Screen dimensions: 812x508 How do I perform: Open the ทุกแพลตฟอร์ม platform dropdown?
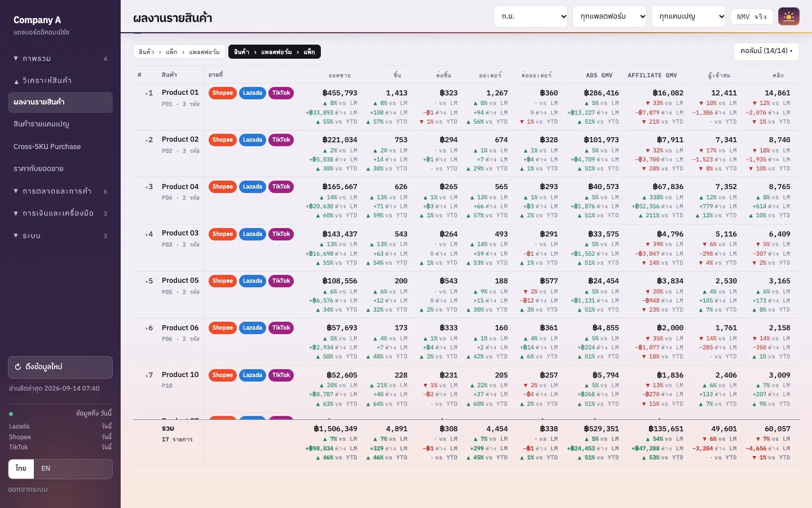610,16
